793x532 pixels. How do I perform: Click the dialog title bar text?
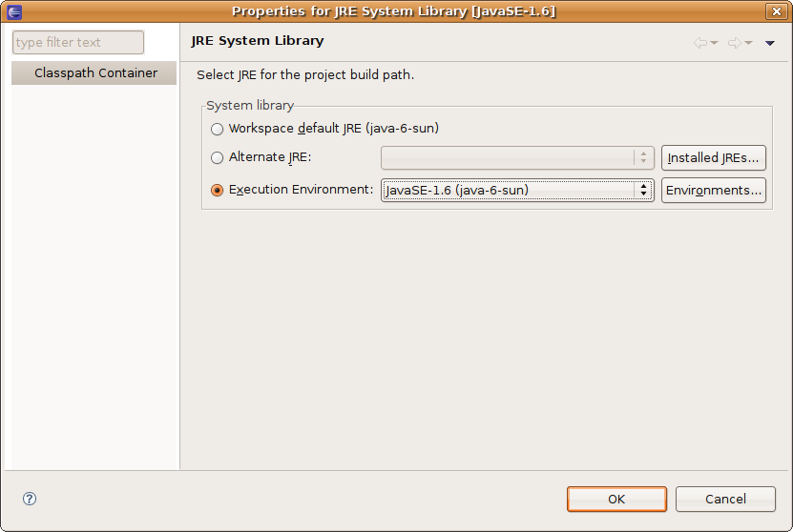pyautogui.click(x=393, y=11)
